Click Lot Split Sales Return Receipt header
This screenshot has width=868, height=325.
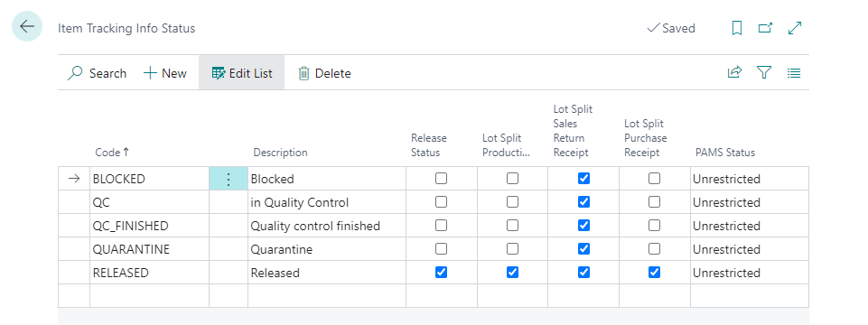(x=573, y=131)
